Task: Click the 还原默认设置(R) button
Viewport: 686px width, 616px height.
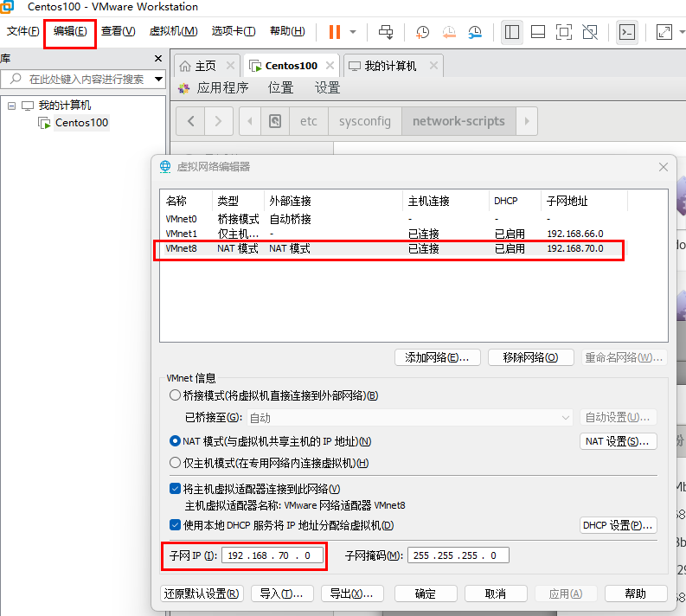Action: 202,594
